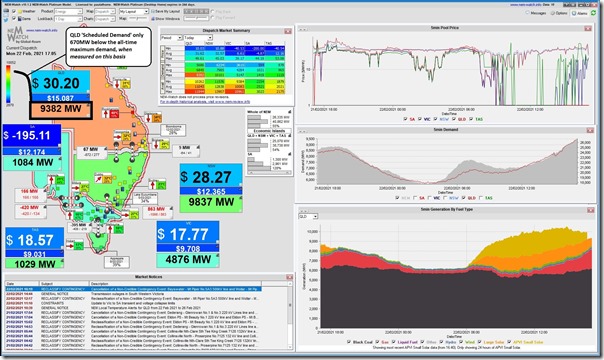Click the SA price tile $-195.11
The height and width of the screenshot is (360, 604).
point(32,135)
